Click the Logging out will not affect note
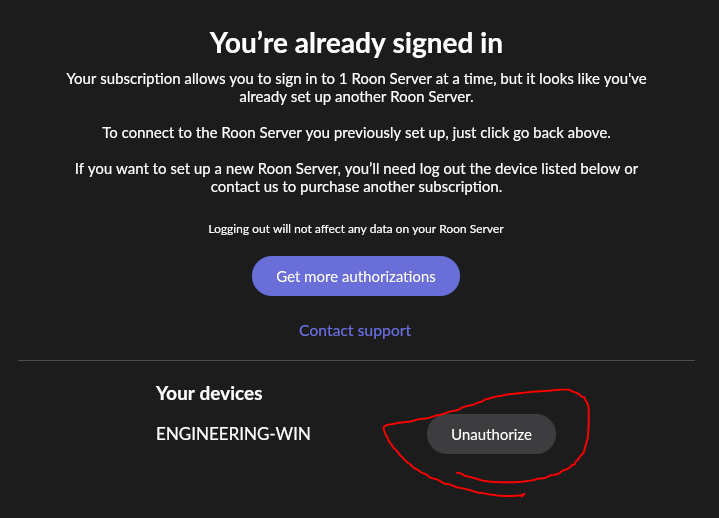The width and height of the screenshot is (719, 518). pyautogui.click(x=356, y=229)
